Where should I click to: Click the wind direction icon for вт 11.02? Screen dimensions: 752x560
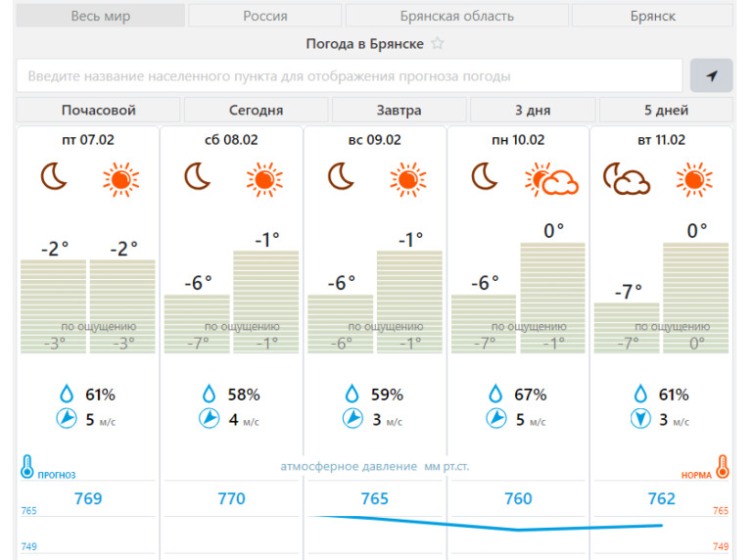pos(640,419)
